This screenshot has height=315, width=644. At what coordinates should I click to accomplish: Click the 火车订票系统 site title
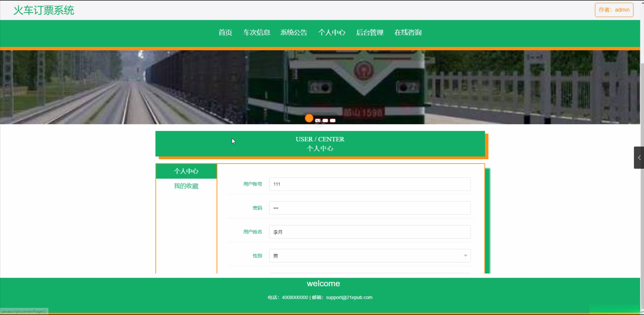pyautogui.click(x=44, y=10)
